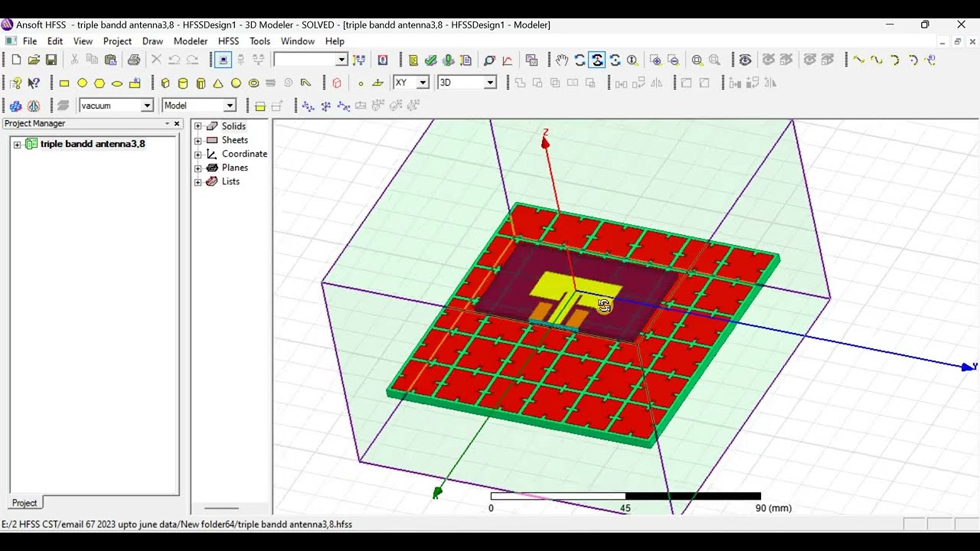Click the context help arrow-question icon
Image resolution: width=980 pixels, height=551 pixels.
pyautogui.click(x=34, y=83)
